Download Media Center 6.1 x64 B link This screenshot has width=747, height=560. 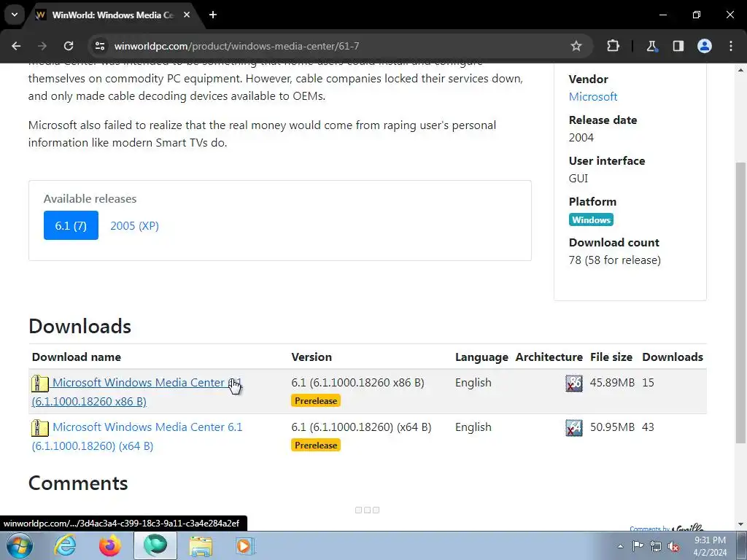coord(138,436)
